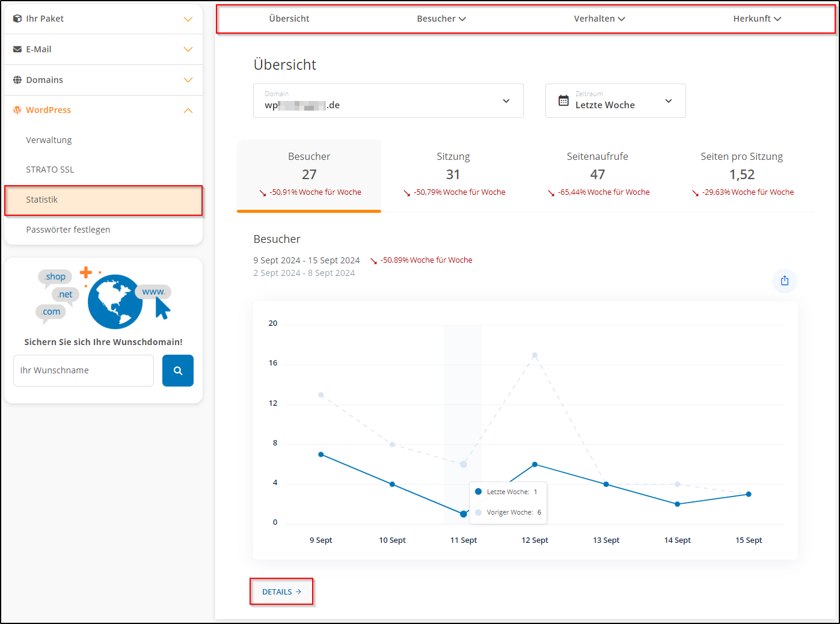This screenshot has width=840, height=624.
Task: Click the 12 Sept data point on solid line
Action: click(x=535, y=464)
